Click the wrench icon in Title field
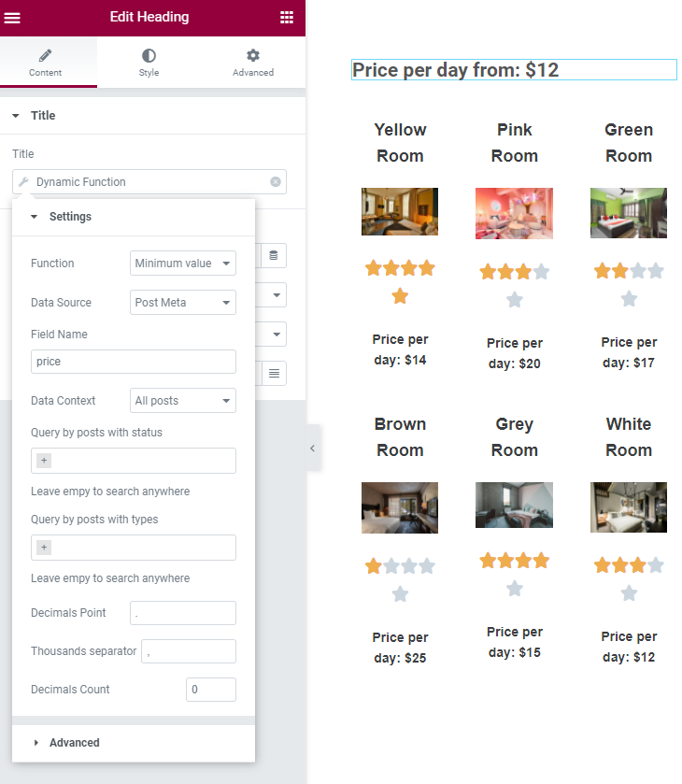 pos(23,182)
